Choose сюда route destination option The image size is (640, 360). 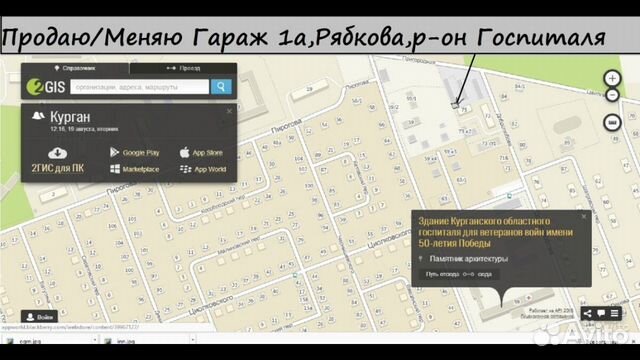tap(484, 274)
